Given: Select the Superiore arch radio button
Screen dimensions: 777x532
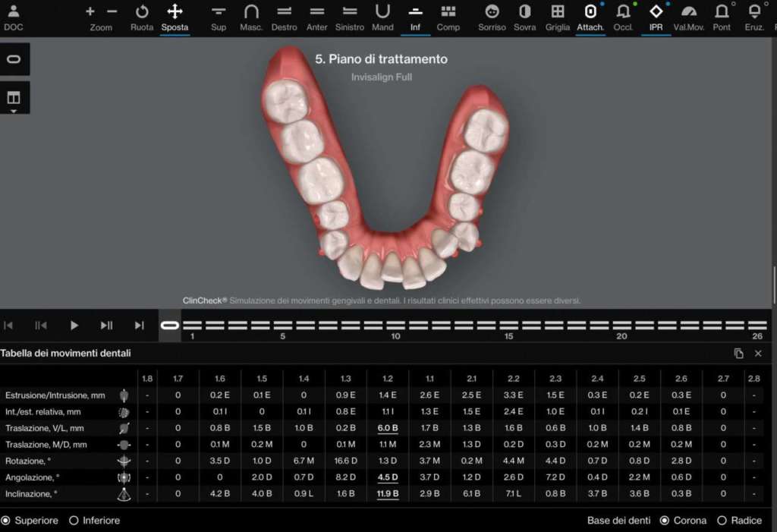Looking at the screenshot, I should (x=5, y=521).
